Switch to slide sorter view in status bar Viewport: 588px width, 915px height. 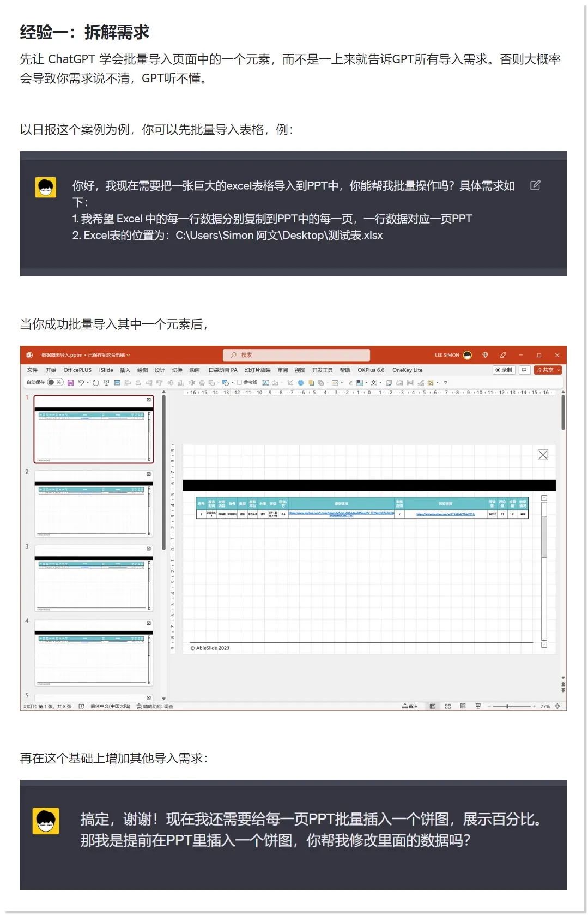point(447,706)
